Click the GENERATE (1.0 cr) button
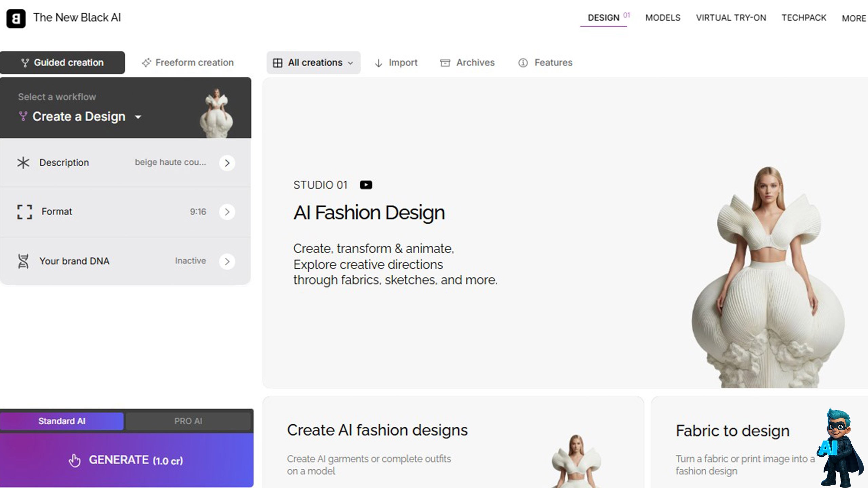 point(127,460)
